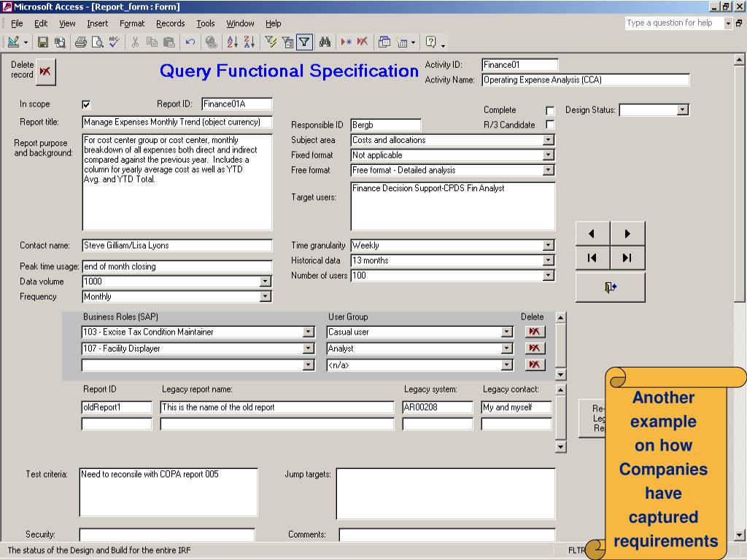Screen dimensions: 747x560
Task: Open Filter By Form
Action: pos(287,42)
